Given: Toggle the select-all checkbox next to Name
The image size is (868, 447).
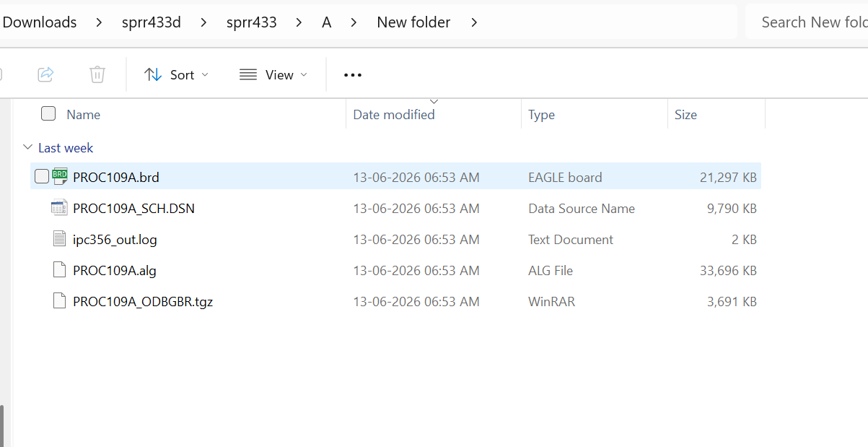Looking at the screenshot, I should [48, 113].
